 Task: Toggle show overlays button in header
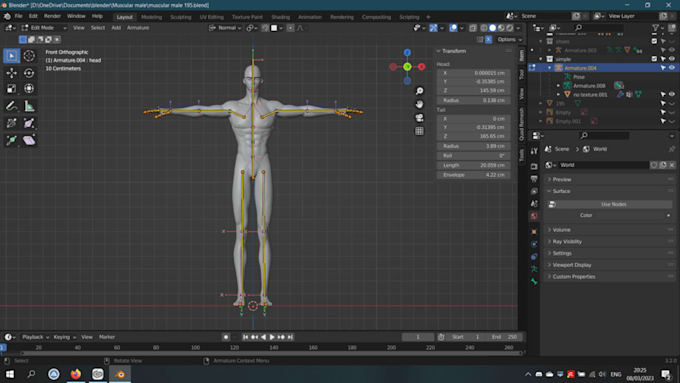coord(453,28)
